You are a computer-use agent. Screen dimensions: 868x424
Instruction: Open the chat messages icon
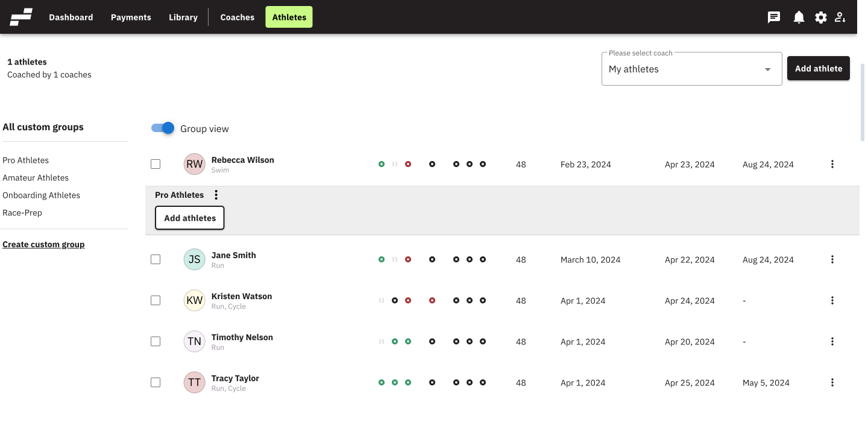click(x=774, y=17)
